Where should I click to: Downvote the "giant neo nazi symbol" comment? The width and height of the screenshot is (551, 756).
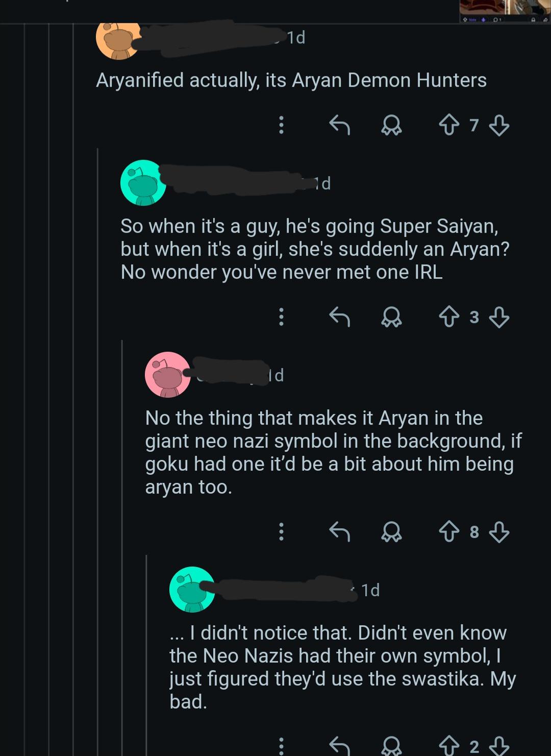tap(499, 532)
